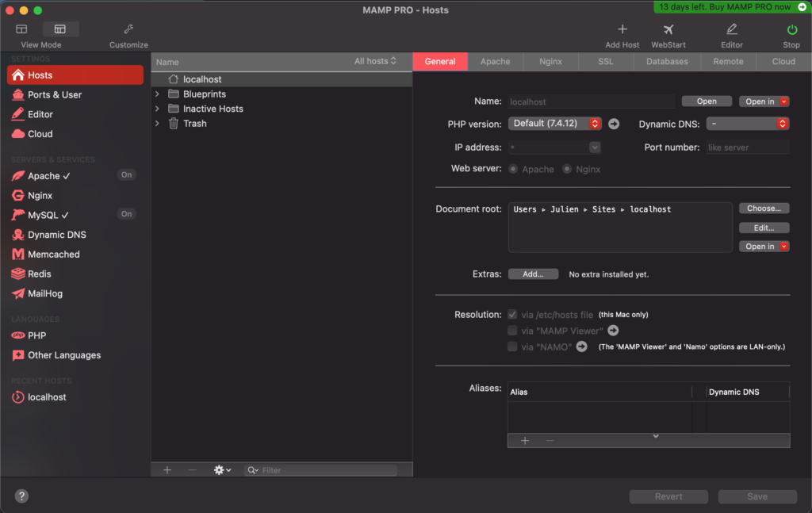Image resolution: width=812 pixels, height=513 pixels.
Task: Click the Port number field
Action: click(748, 147)
